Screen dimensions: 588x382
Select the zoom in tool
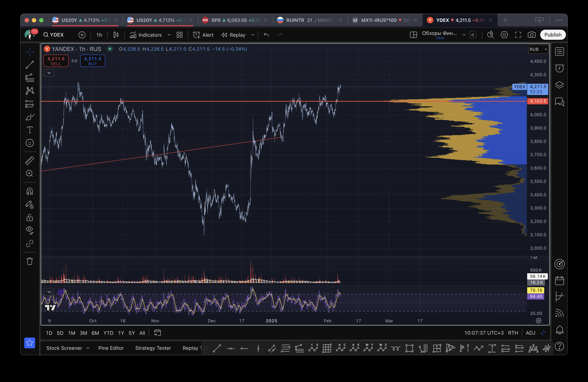30,173
